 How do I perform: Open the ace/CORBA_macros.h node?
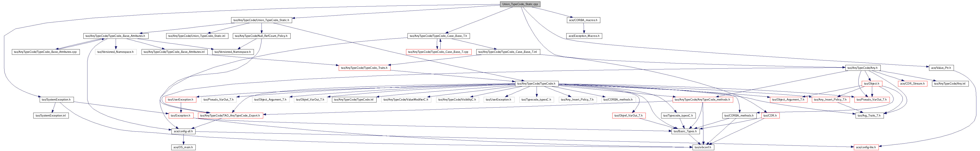[x=583, y=20]
